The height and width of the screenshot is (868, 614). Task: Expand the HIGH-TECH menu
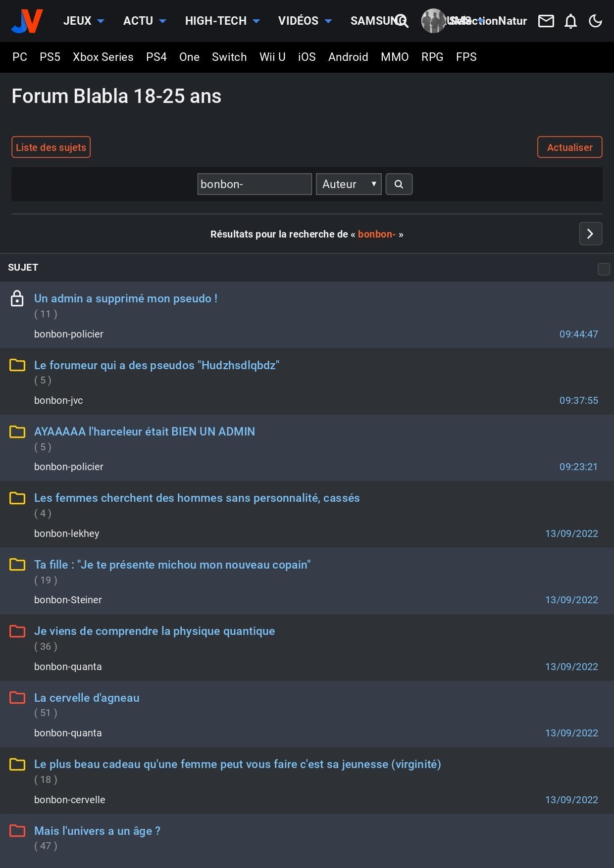pyautogui.click(x=222, y=21)
